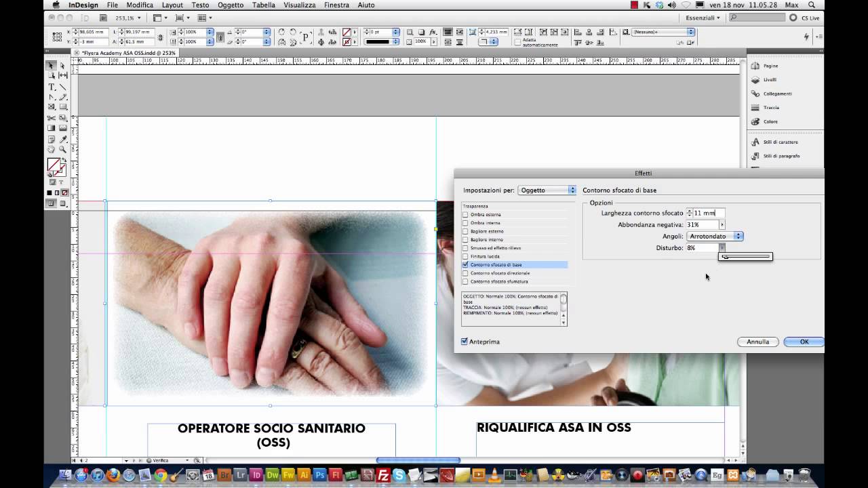Viewport: 868px width, 488px height.
Task: Open the Disturbo slider popup arrow
Action: pos(722,248)
